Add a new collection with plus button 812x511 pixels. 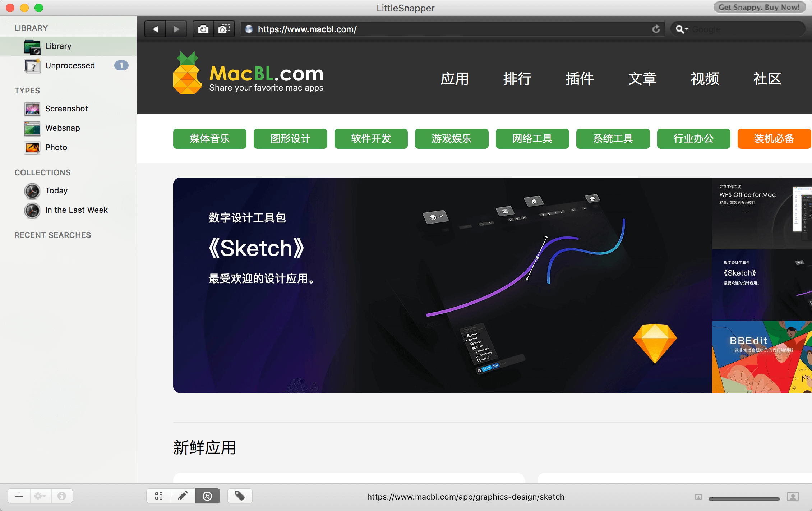point(19,496)
